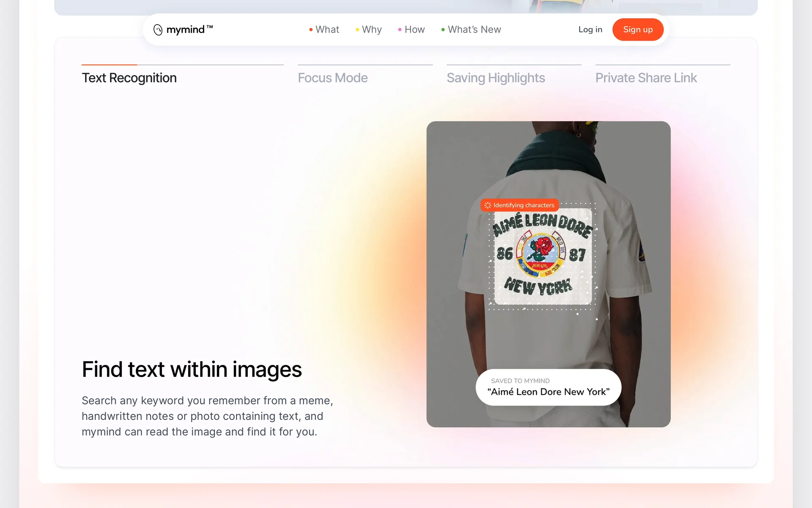Click the Identifying characters orange label

coord(524,205)
